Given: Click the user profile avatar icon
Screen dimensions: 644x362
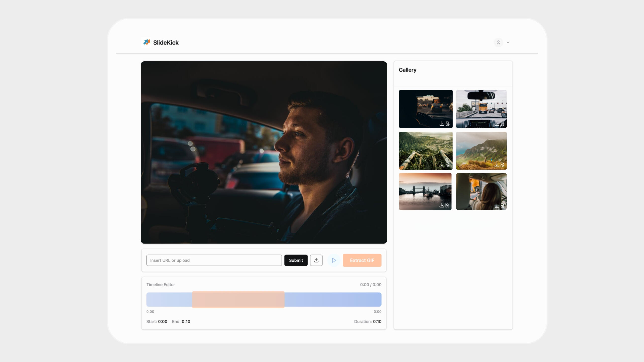Looking at the screenshot, I should tap(498, 42).
